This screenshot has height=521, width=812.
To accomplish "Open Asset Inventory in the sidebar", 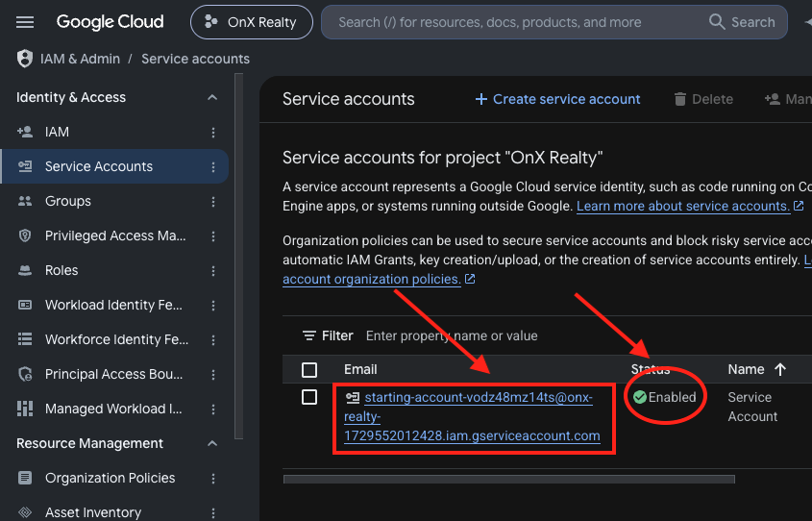I will click(x=92, y=512).
